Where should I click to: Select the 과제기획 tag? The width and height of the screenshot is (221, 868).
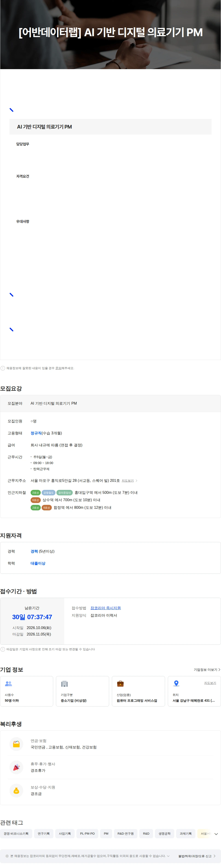[186, 834]
